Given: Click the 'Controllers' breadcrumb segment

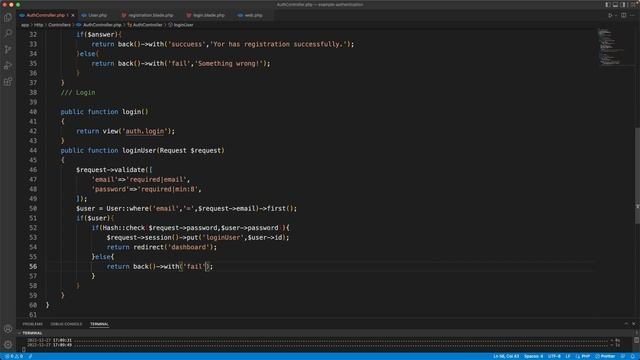Looking at the screenshot, I should pyautogui.click(x=59, y=25).
